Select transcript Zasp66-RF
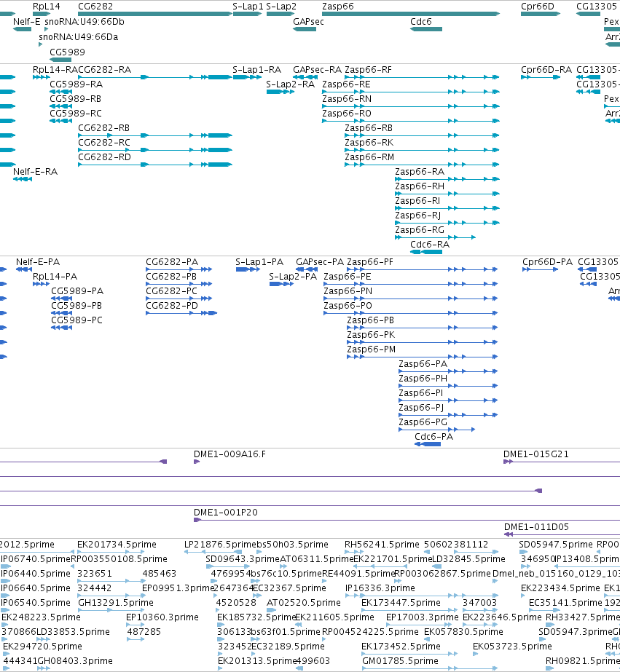The width and height of the screenshot is (620, 672). pyautogui.click(x=369, y=70)
